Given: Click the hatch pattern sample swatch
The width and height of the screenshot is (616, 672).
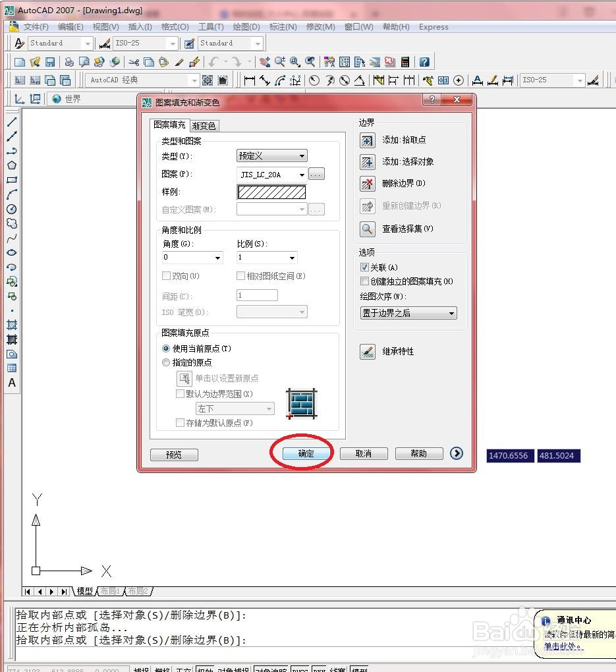Looking at the screenshot, I should 272,192.
